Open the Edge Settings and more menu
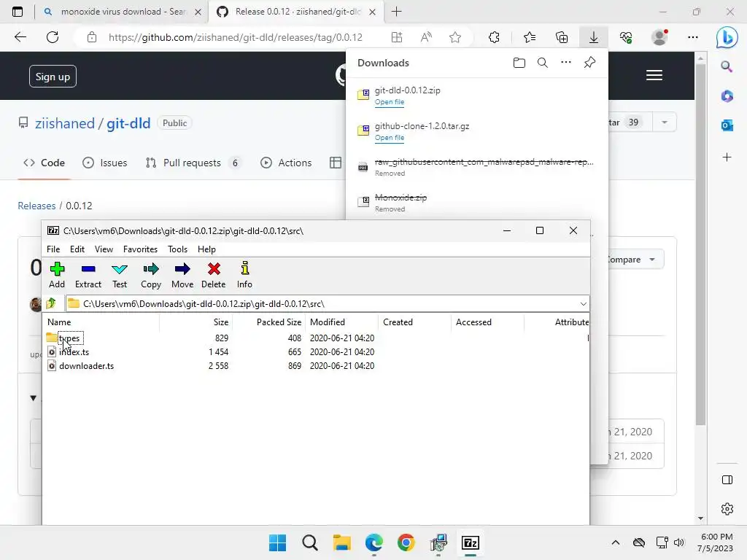The height and width of the screenshot is (560, 747). pos(693,37)
